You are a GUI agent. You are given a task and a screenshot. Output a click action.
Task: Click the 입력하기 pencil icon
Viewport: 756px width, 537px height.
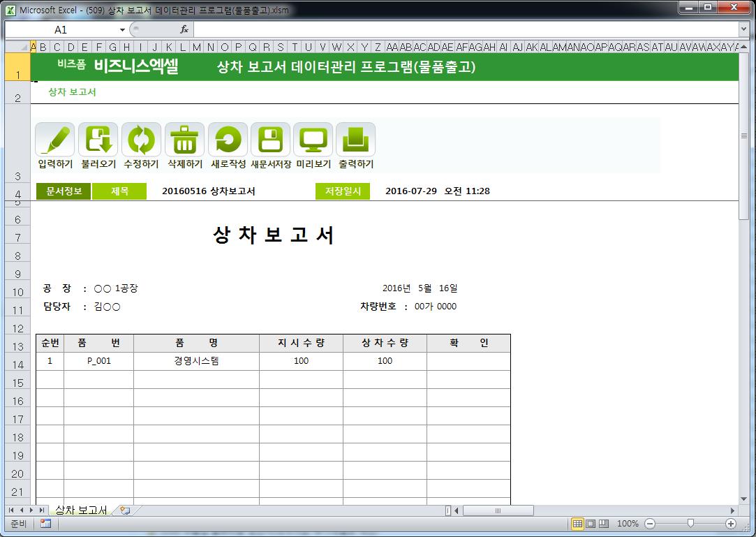coord(54,140)
